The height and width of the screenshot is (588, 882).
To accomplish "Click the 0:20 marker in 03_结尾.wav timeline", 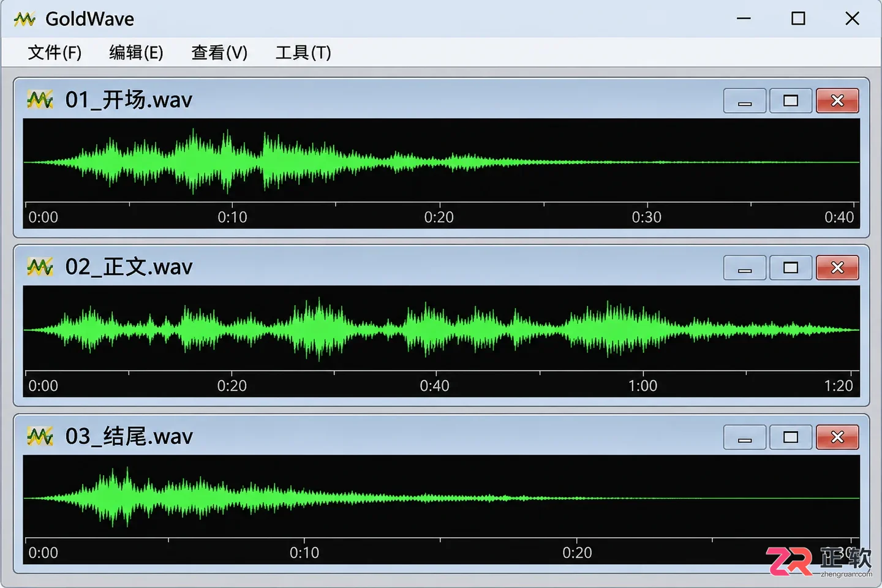I will pyautogui.click(x=577, y=553).
